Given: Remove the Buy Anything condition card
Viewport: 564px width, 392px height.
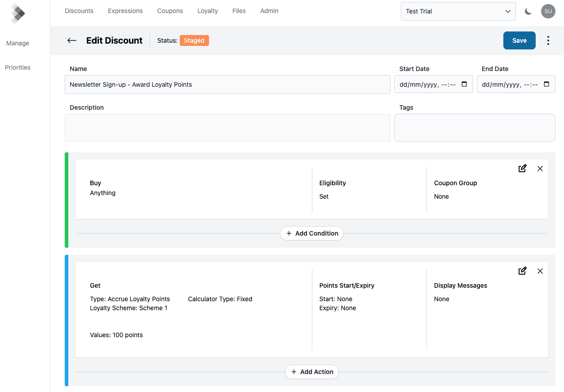Looking at the screenshot, I should (x=540, y=169).
